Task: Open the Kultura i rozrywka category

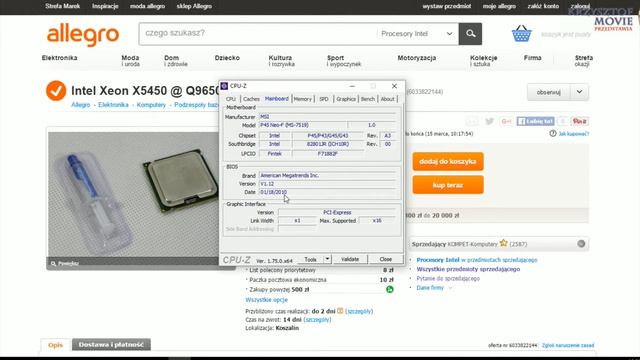Action: [282, 61]
